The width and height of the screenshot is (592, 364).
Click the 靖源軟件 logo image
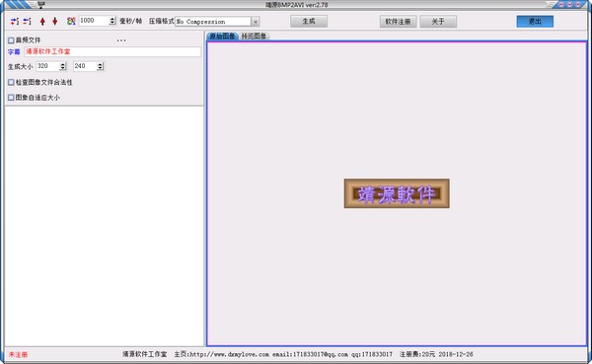pyautogui.click(x=397, y=193)
